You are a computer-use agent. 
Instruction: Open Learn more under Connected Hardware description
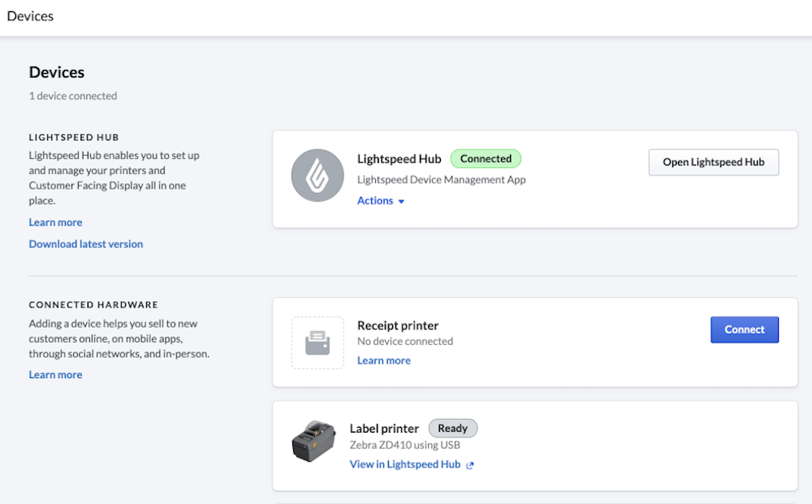point(55,375)
